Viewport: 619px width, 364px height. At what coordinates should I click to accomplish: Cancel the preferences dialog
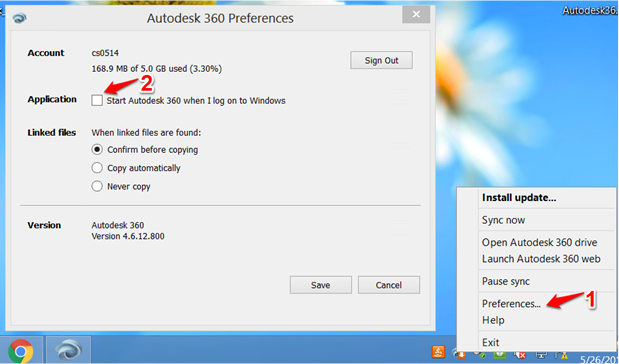pos(389,285)
